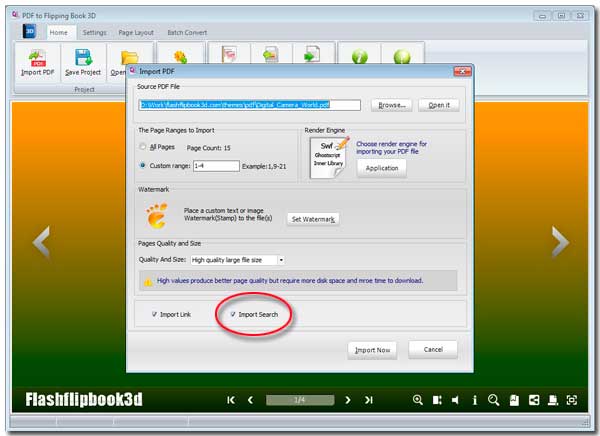Open the Page Layout tab

(x=136, y=33)
